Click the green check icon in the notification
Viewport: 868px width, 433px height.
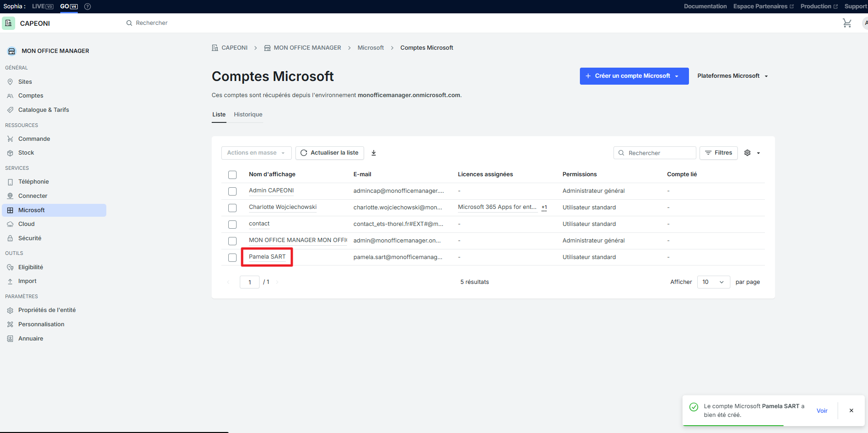(x=694, y=407)
